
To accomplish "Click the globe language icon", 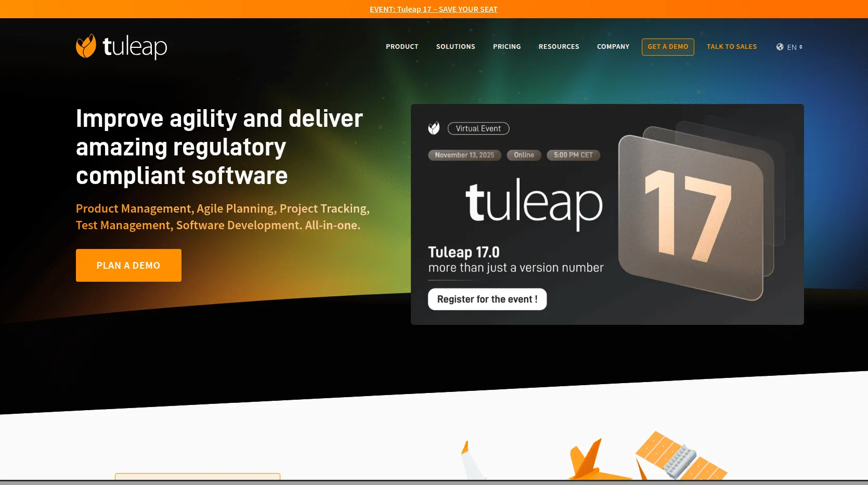I will tap(779, 47).
